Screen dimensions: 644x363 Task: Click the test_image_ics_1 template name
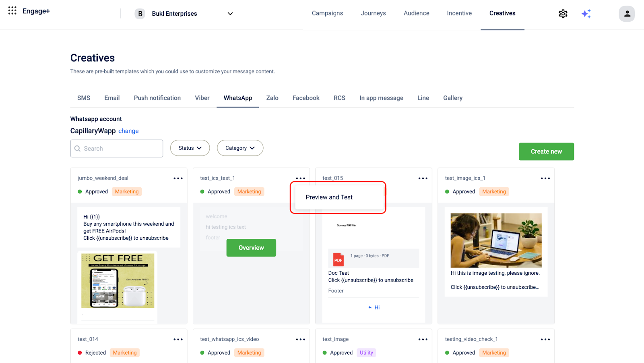(x=465, y=178)
